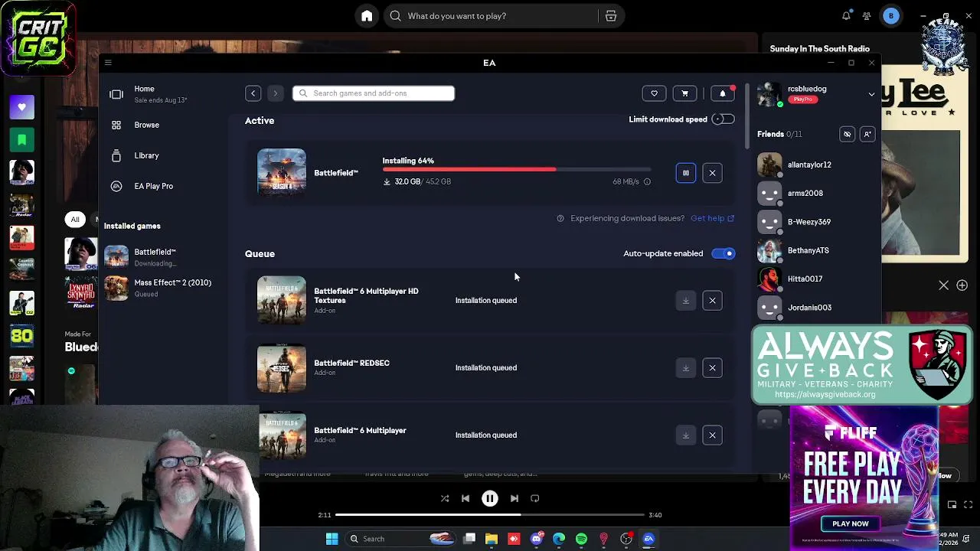Open the Windows Start menu
Viewport: 980px width, 551px height.
(332, 539)
